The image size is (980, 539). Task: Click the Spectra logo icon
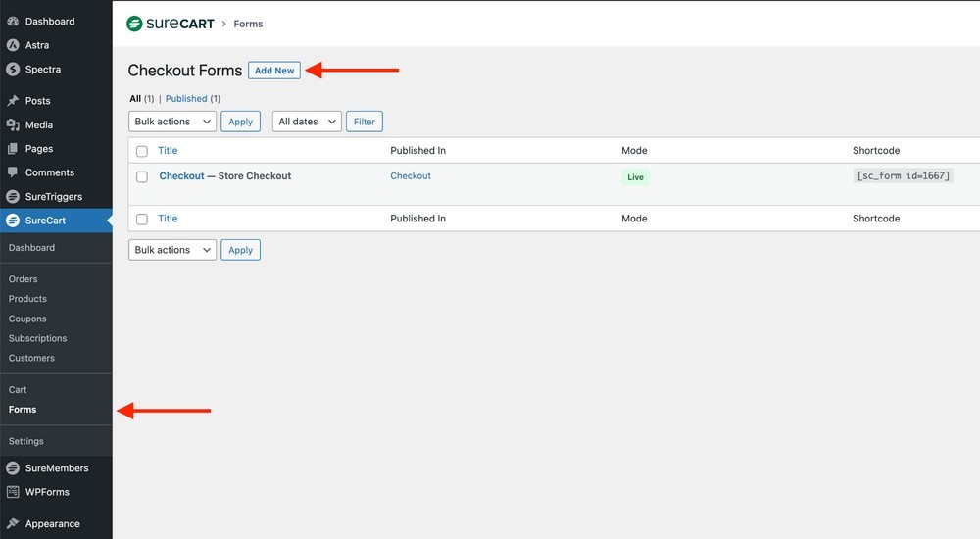point(13,70)
